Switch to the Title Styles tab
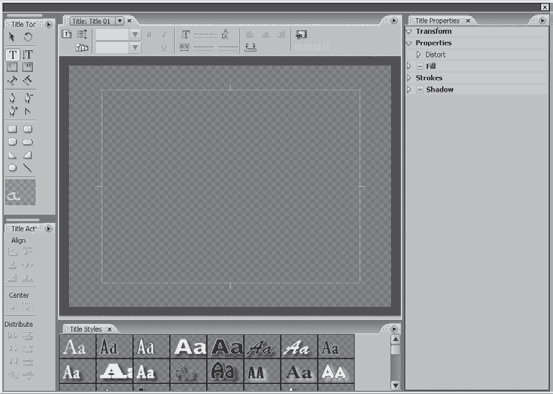 tap(86, 329)
